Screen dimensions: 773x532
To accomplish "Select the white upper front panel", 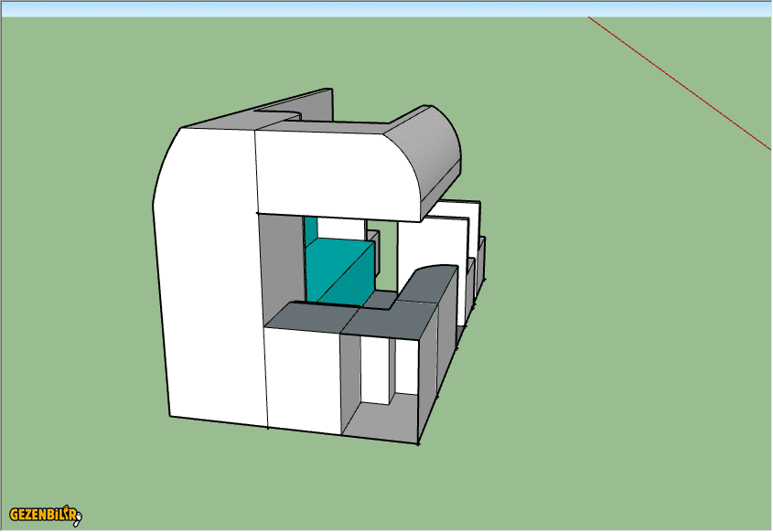I will point(329,171).
